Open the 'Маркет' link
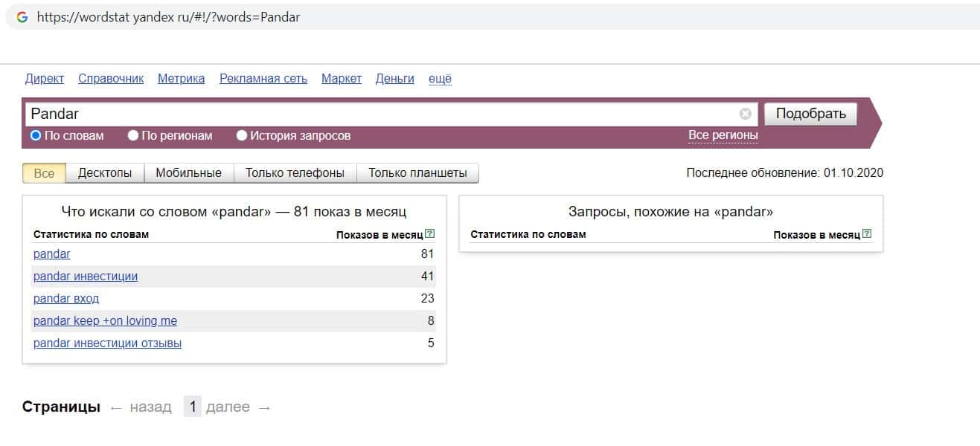The image size is (980, 446). tap(342, 78)
